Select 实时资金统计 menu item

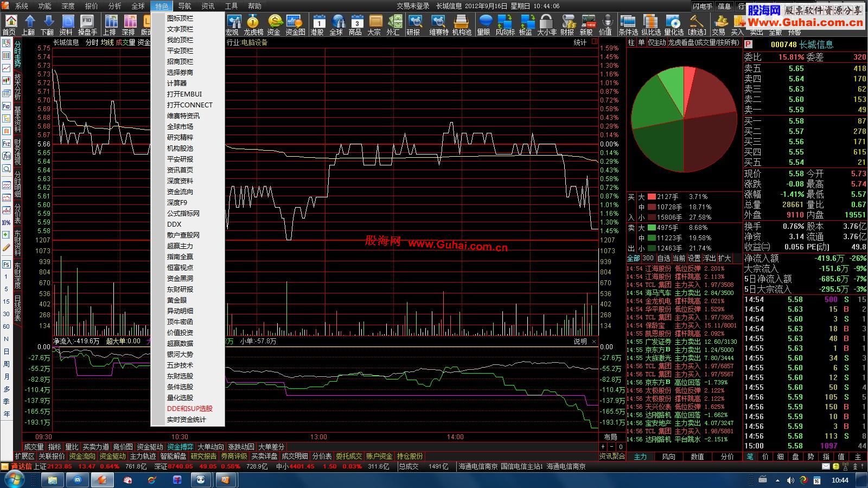pos(188,419)
